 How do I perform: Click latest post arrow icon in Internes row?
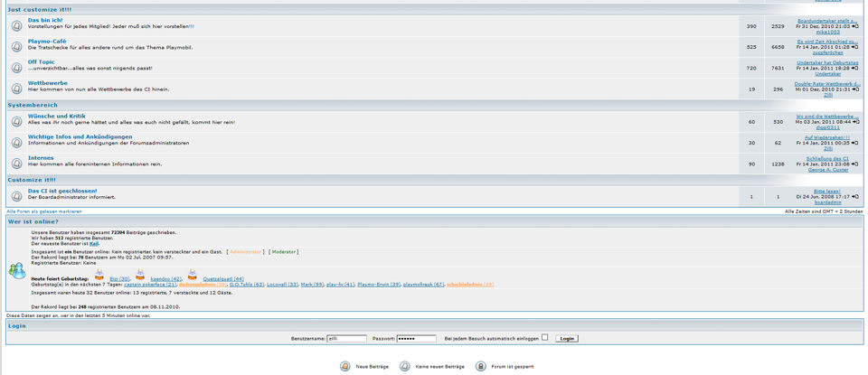855,164
